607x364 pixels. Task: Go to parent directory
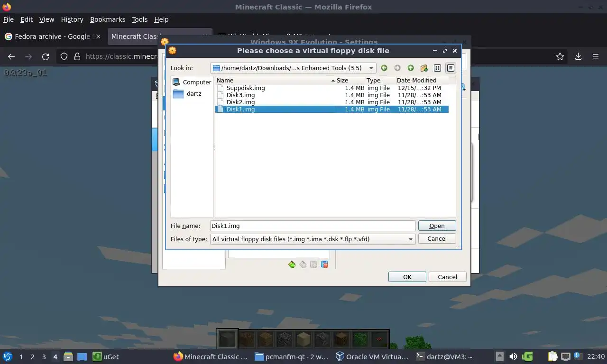pyautogui.click(x=411, y=68)
